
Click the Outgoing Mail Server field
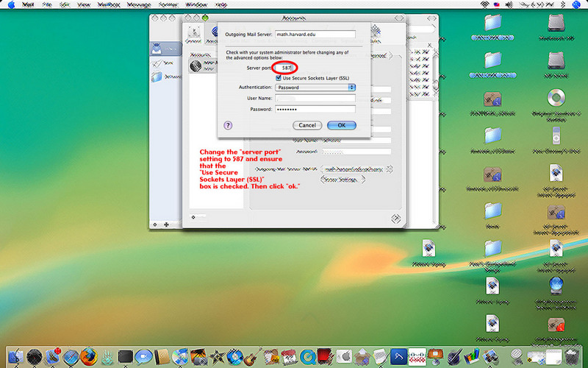coord(315,34)
